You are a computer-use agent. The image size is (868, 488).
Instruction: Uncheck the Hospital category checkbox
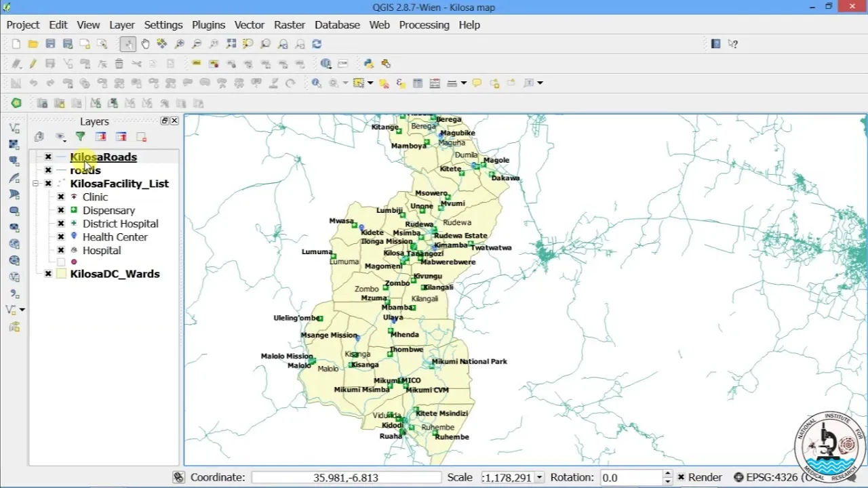pyautogui.click(x=61, y=250)
